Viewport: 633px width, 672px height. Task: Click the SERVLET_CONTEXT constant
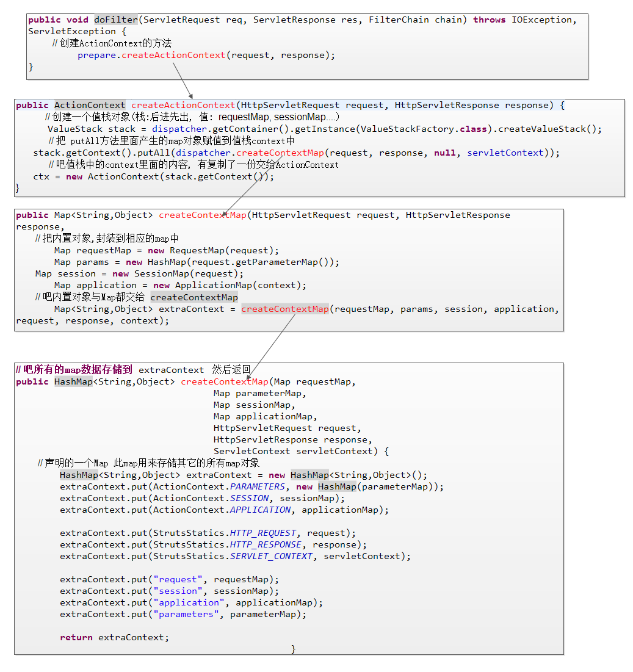pyautogui.click(x=271, y=556)
